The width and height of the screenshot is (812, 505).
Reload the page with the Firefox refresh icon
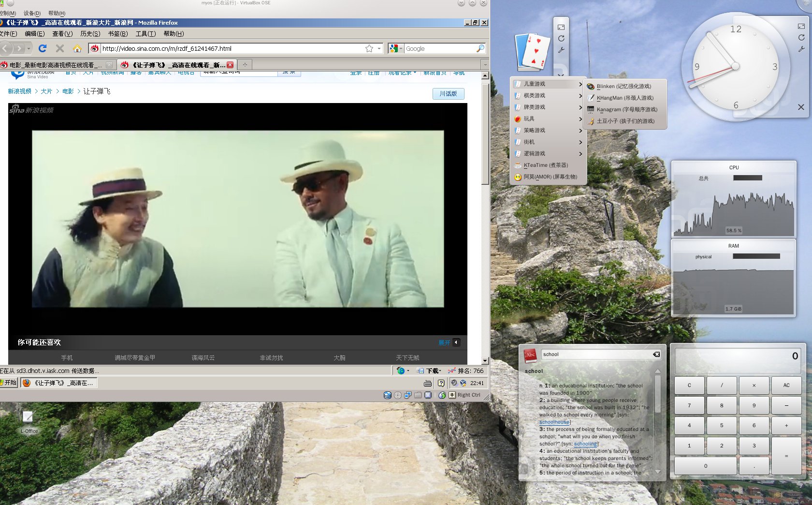click(x=43, y=48)
